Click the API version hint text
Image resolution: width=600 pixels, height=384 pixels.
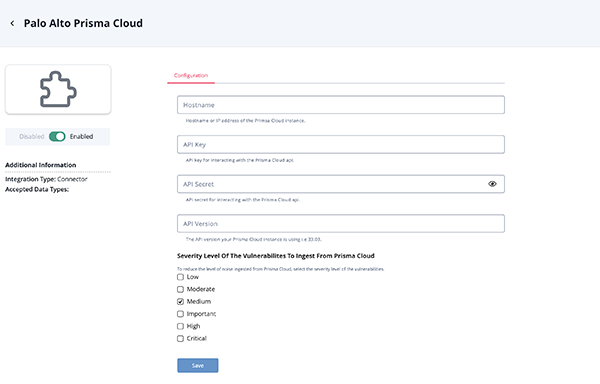(253, 239)
